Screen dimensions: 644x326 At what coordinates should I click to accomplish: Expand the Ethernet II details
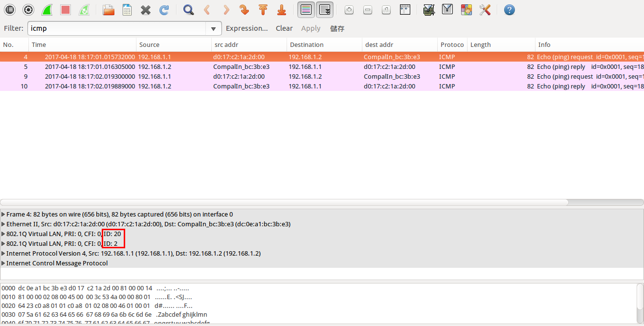pyautogui.click(x=3, y=224)
